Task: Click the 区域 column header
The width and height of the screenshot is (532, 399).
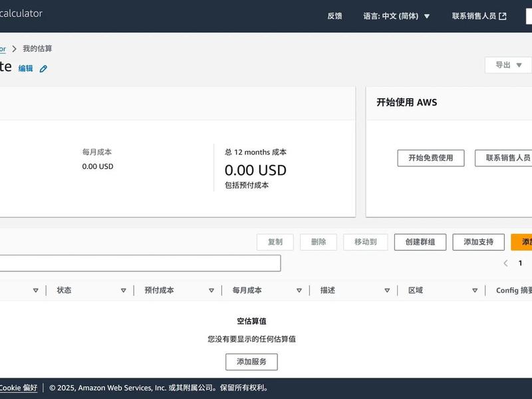Action: [x=416, y=290]
